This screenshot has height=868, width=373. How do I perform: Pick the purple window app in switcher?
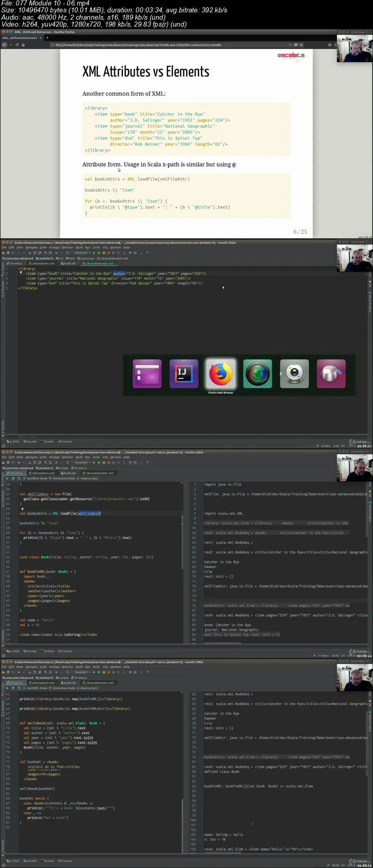click(147, 374)
